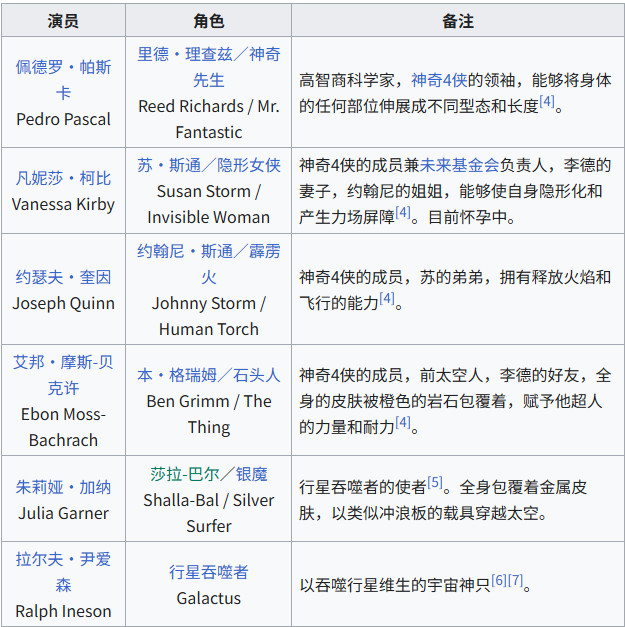Select the Galactus English name
Viewport: 625px width, 627px height.
(x=209, y=598)
